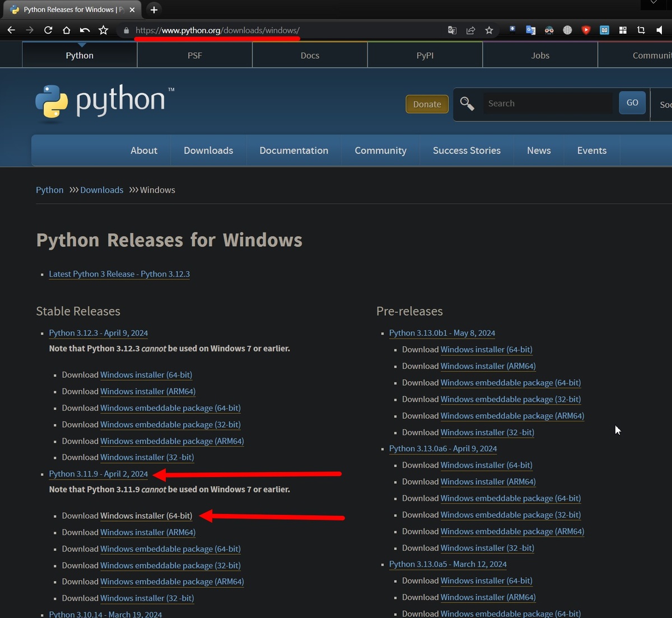
Task: Click the address bar URL
Action: tap(217, 30)
